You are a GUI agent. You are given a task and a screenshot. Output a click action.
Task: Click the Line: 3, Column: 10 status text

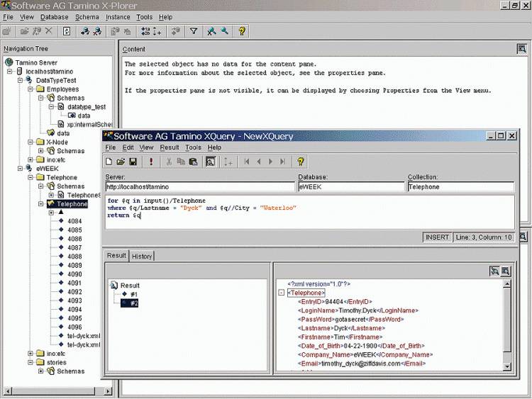[x=484, y=237]
